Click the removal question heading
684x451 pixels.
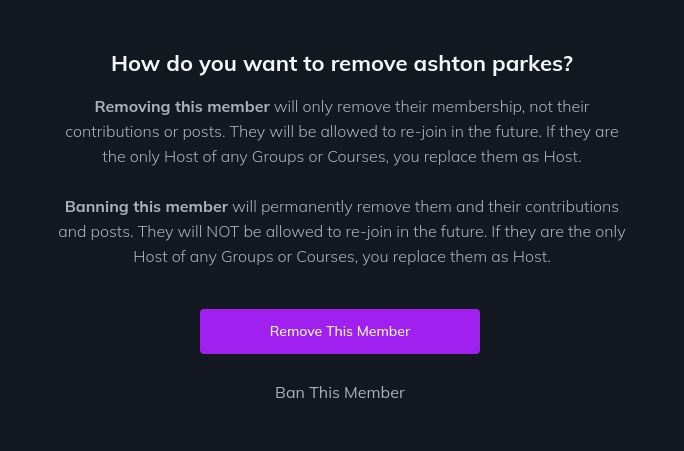[342, 63]
